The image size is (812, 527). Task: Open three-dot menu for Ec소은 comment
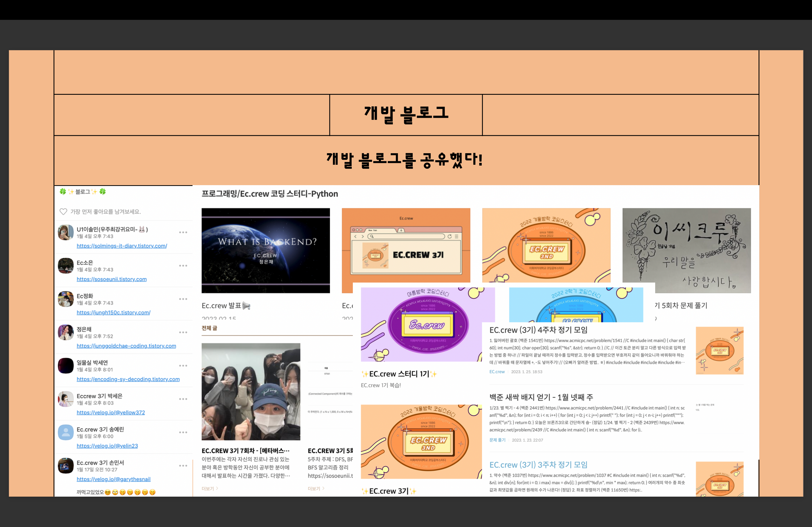pyautogui.click(x=183, y=266)
